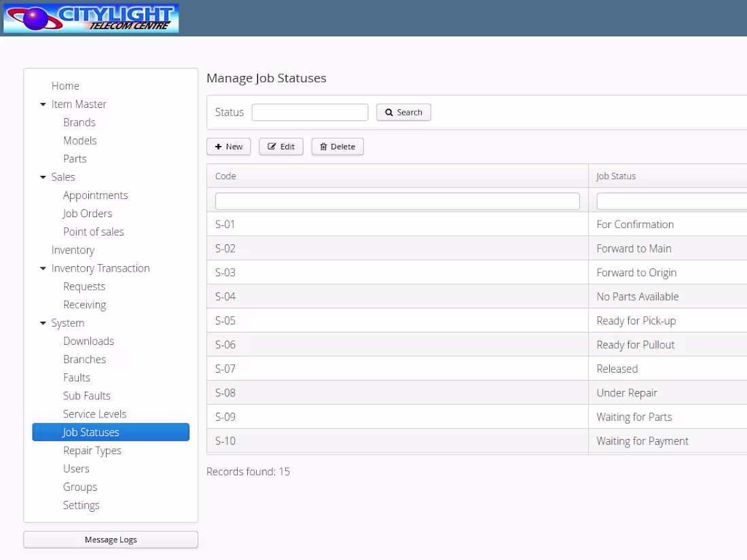
Task: Click the Message Logs button
Action: (110, 539)
